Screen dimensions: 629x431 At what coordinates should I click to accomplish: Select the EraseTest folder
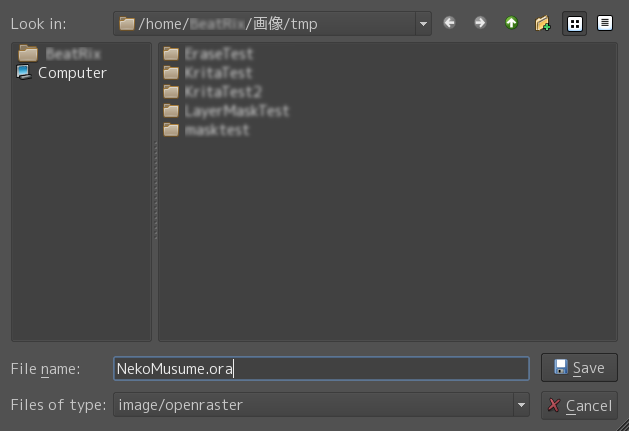click(218, 54)
